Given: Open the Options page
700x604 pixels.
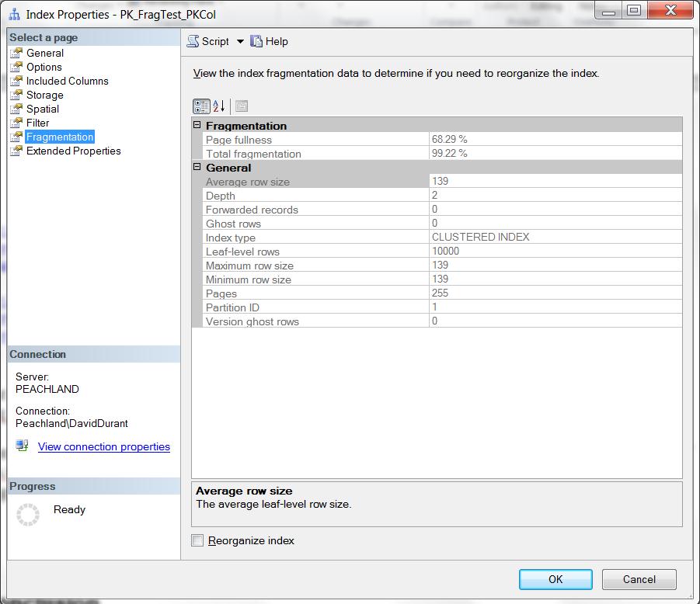Looking at the screenshot, I should pos(44,67).
